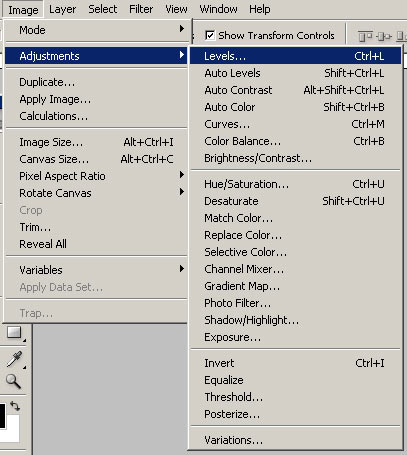407x455 pixels.
Task: Choose Equalize adjustment
Action: [295, 380]
